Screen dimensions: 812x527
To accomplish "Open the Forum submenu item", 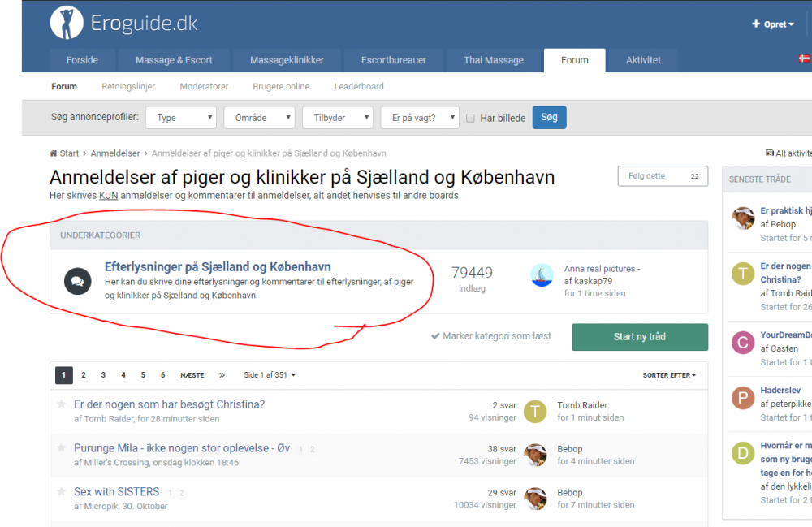I will pyautogui.click(x=64, y=86).
